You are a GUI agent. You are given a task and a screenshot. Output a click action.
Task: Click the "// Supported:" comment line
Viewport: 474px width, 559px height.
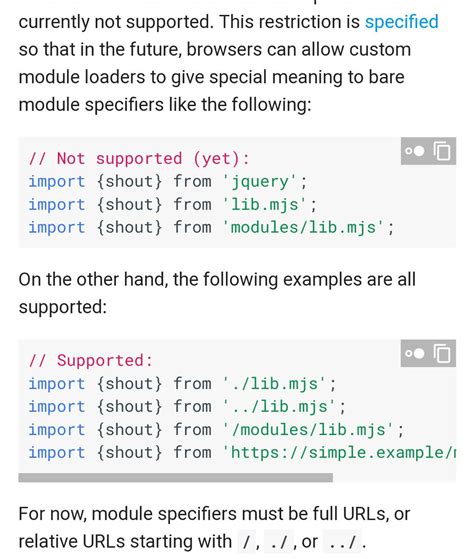pos(91,360)
